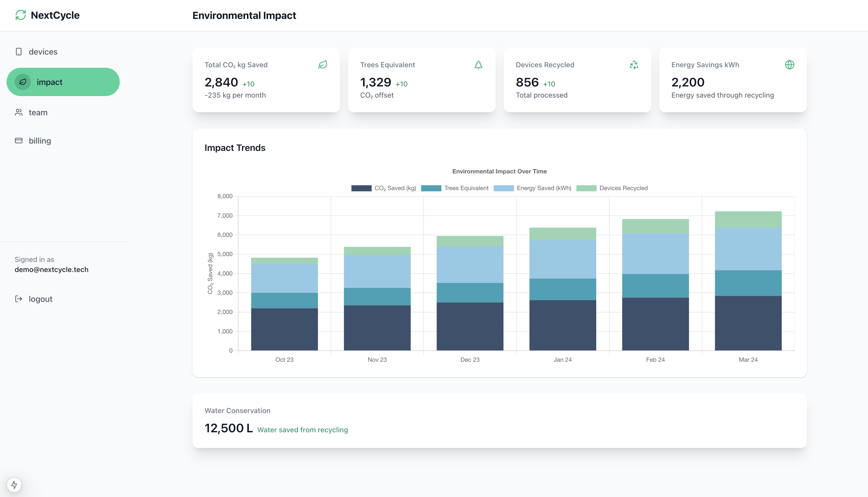
Task: Click the 'Signed in as' label
Action: click(34, 259)
